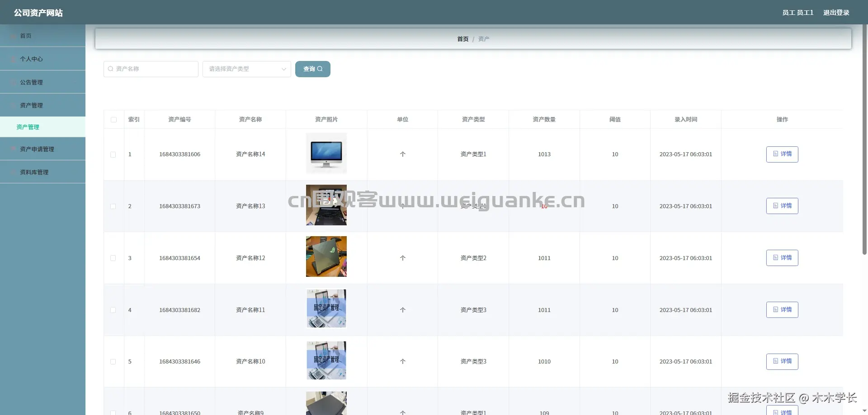The image size is (868, 415).
Task: Click 资产类型1 cell in 资产名称14 row
Action: point(473,154)
